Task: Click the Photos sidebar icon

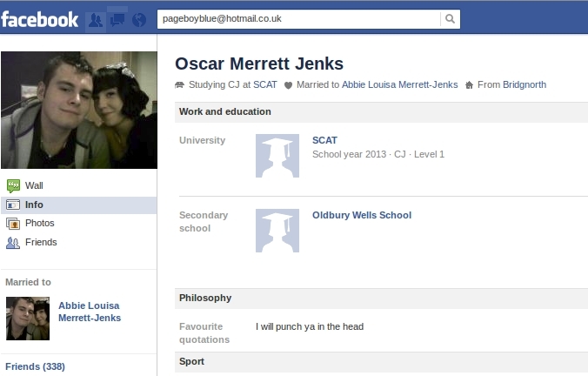Action: 13,224
